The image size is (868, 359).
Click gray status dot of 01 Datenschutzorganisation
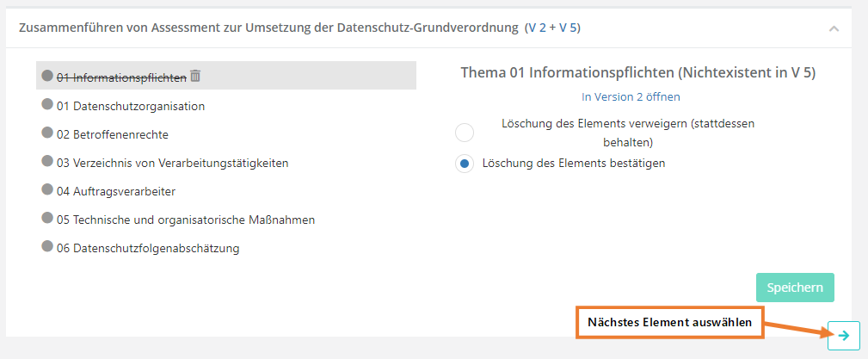[x=47, y=105]
